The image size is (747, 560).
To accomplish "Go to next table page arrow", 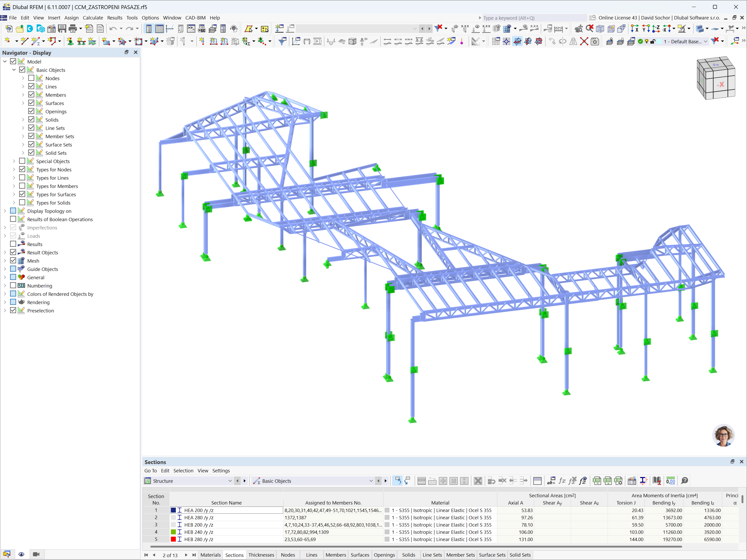I will (186, 555).
